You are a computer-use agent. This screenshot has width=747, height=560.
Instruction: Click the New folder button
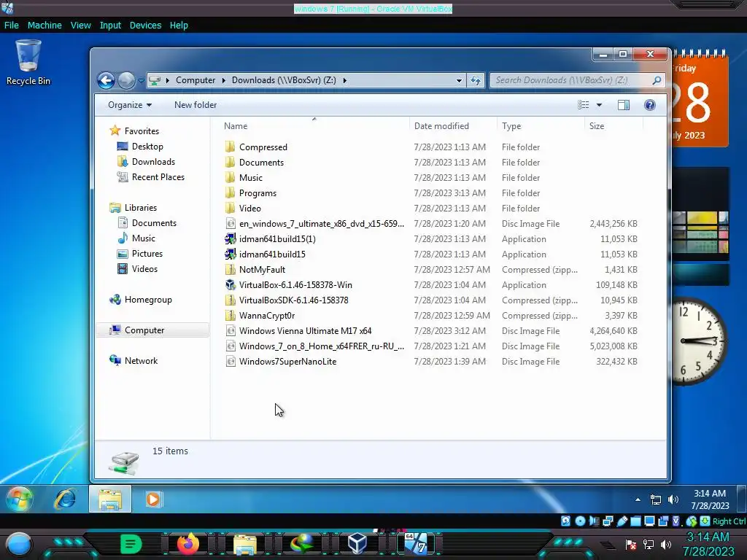point(196,105)
